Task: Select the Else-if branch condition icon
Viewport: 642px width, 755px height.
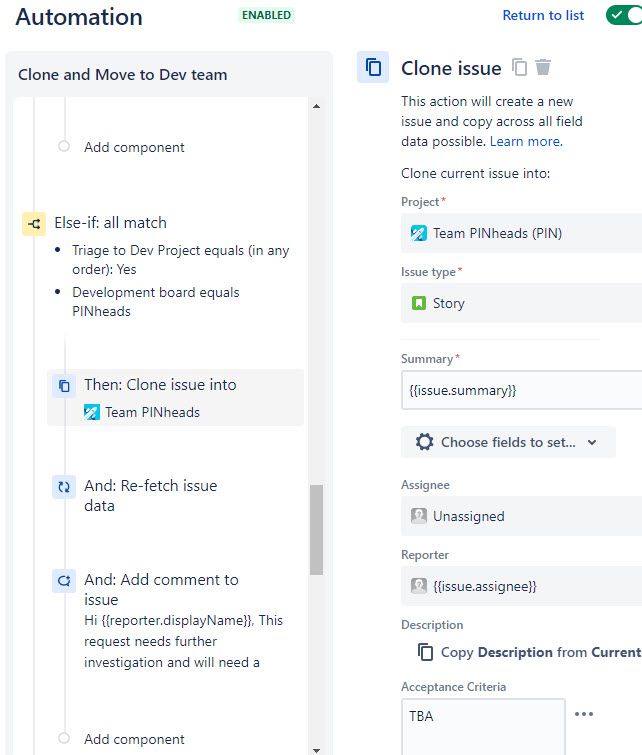Action: [x=34, y=224]
